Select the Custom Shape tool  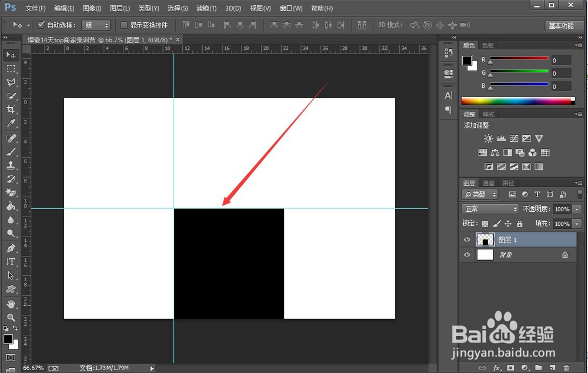pos(11,289)
